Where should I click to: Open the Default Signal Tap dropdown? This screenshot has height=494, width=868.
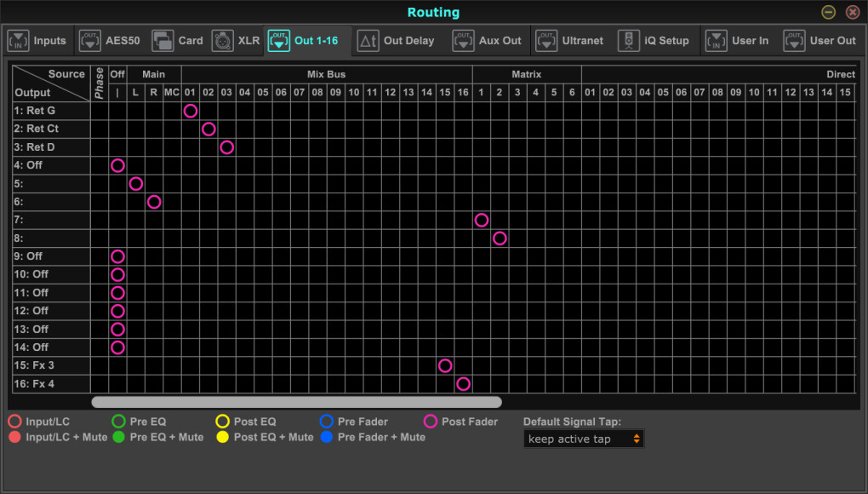[584, 439]
